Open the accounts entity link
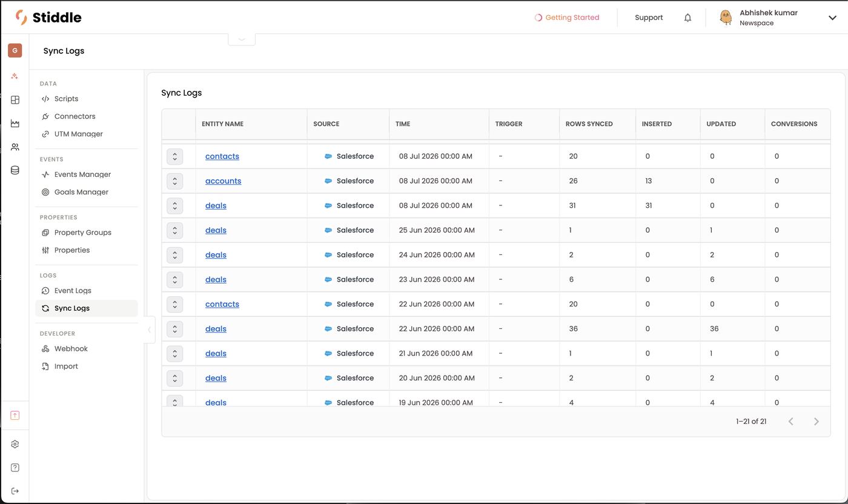 223,181
